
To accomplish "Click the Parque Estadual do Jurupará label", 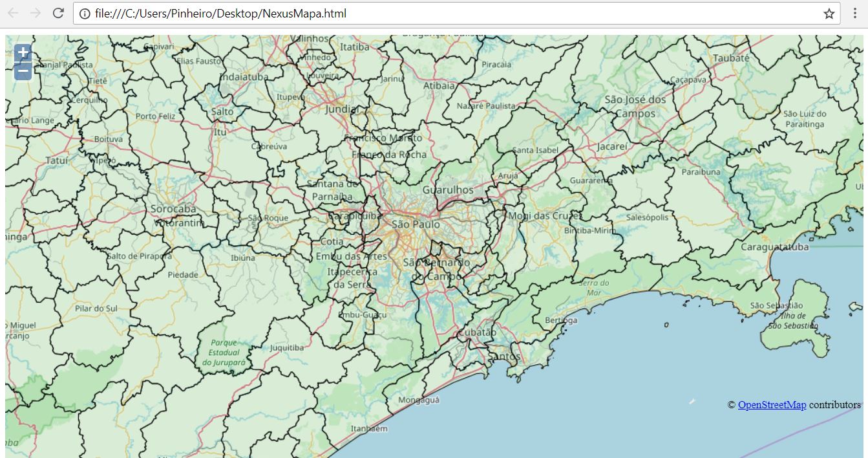I will pos(224,353).
